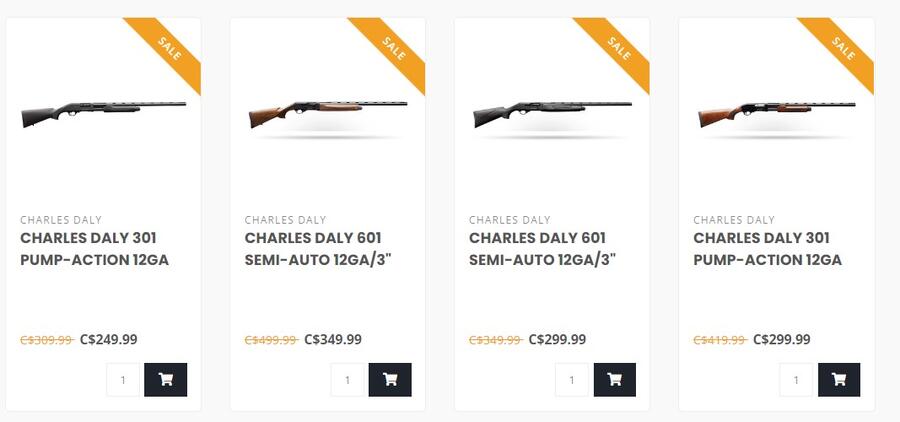Click cart icon for black 601 semi-auto

(x=614, y=380)
